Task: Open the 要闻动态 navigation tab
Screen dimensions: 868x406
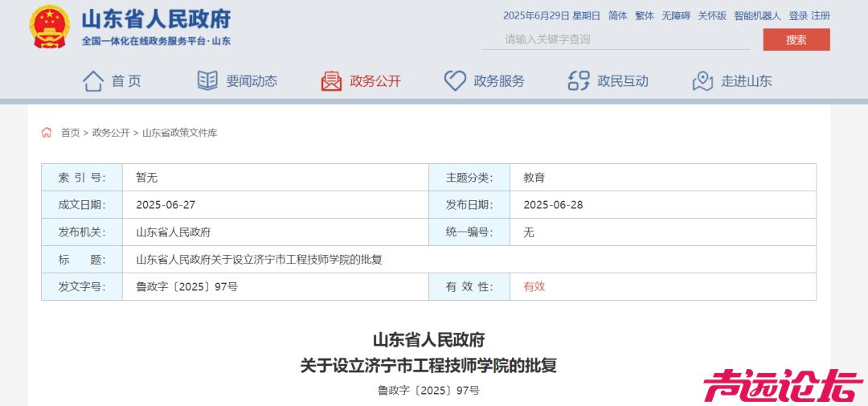Action: tap(252, 81)
